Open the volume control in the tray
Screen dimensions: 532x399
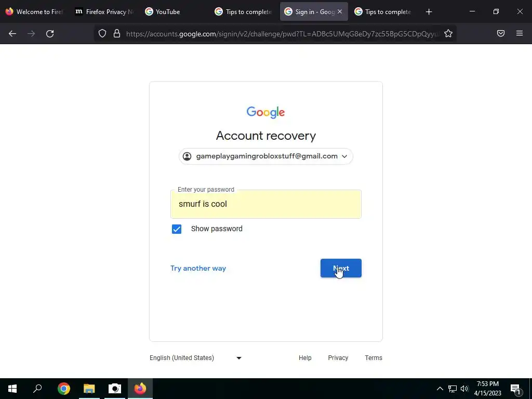464,389
